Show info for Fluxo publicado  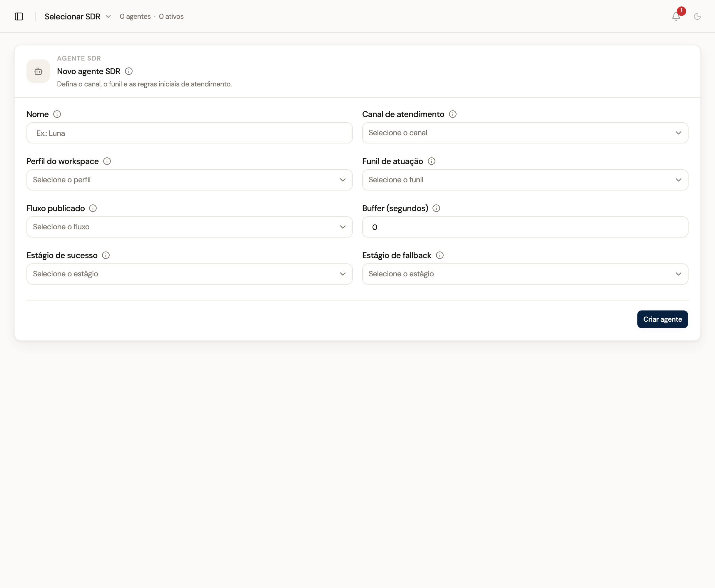click(93, 208)
